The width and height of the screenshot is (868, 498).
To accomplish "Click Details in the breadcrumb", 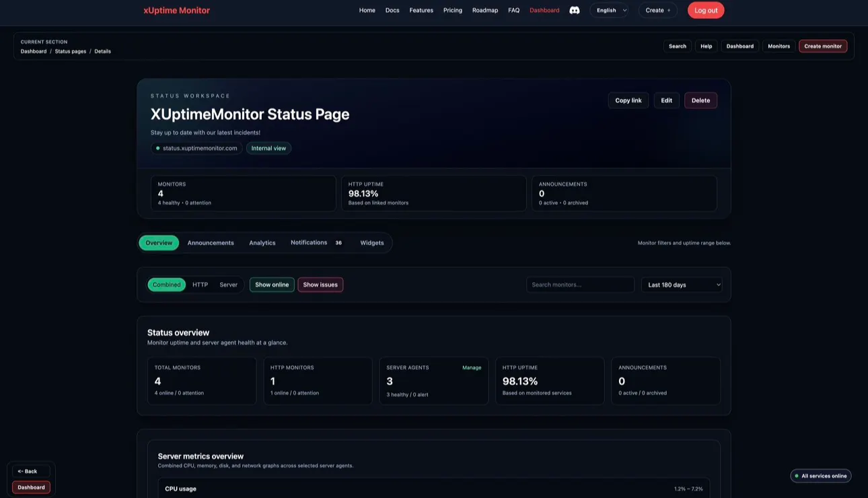I will tap(103, 51).
